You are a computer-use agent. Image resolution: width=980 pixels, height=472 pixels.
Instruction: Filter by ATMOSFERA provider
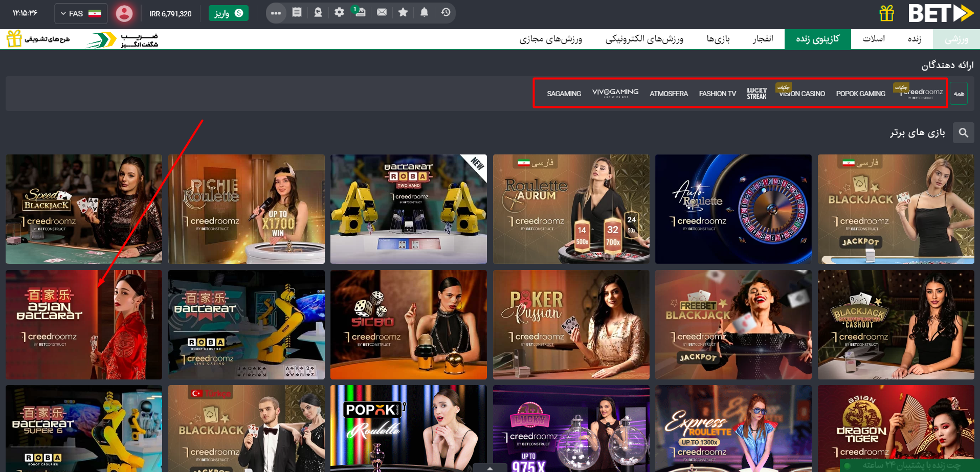[x=669, y=94]
